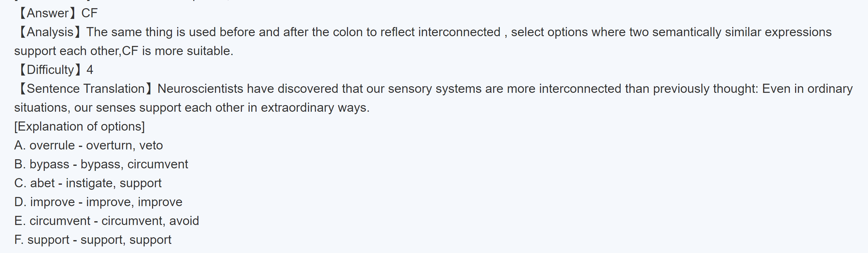Click 'semantically similar expressions' in the Analysis
The width and height of the screenshot is (868, 253).
point(742,32)
